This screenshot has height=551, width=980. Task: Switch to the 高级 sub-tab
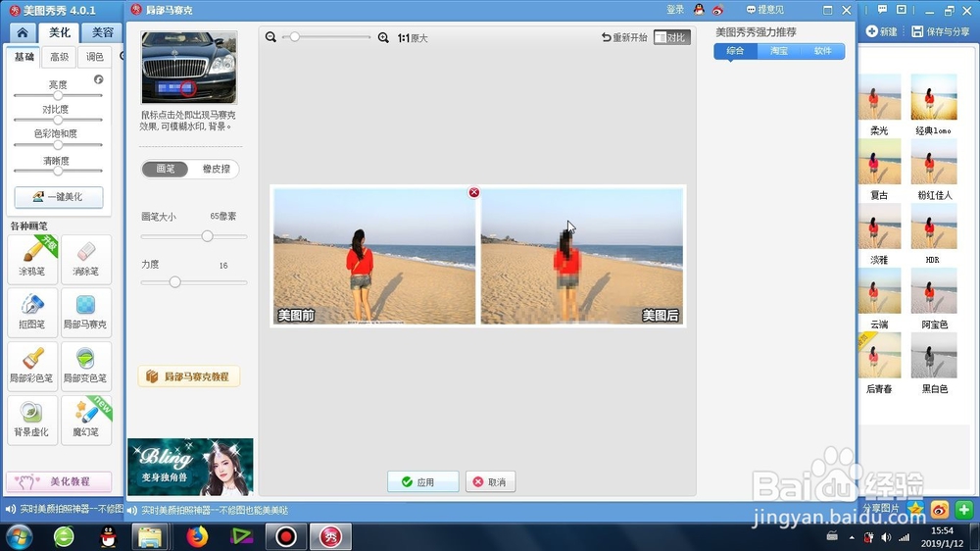tap(60, 57)
